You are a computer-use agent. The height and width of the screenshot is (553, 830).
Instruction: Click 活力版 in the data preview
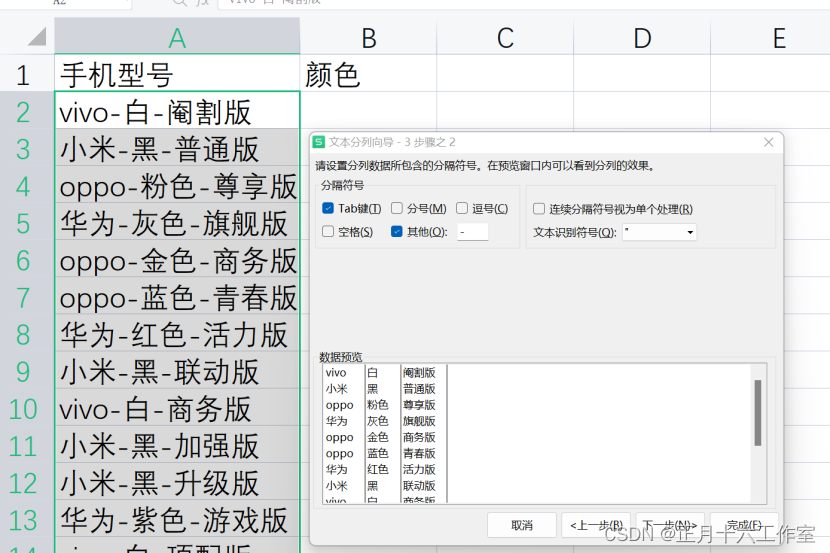(x=419, y=469)
